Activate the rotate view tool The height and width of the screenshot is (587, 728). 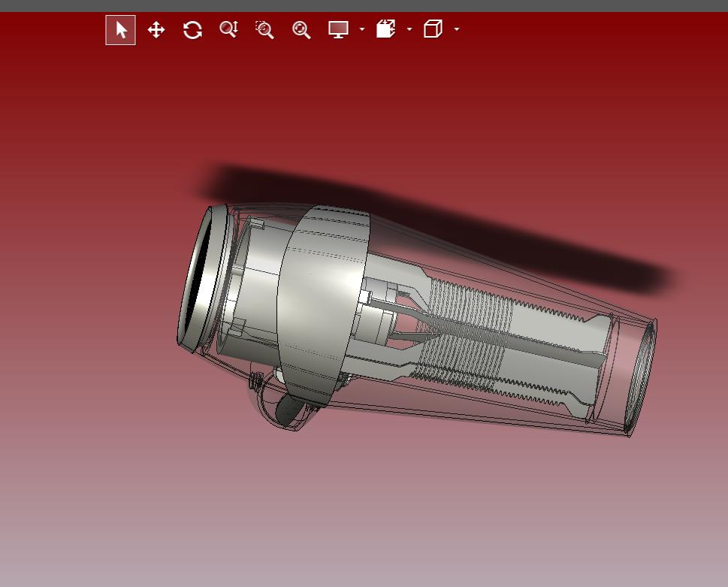point(192,30)
